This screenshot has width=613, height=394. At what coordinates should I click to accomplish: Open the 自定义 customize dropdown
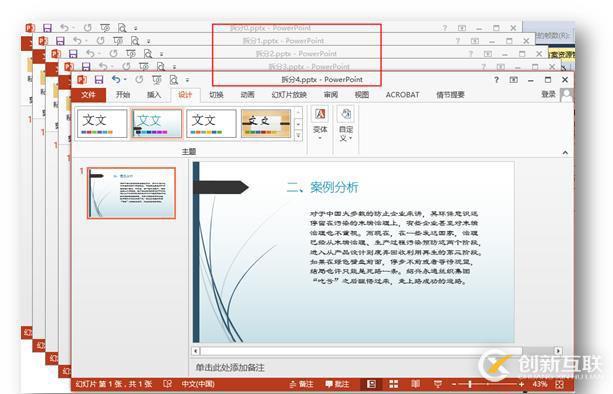tap(346, 124)
